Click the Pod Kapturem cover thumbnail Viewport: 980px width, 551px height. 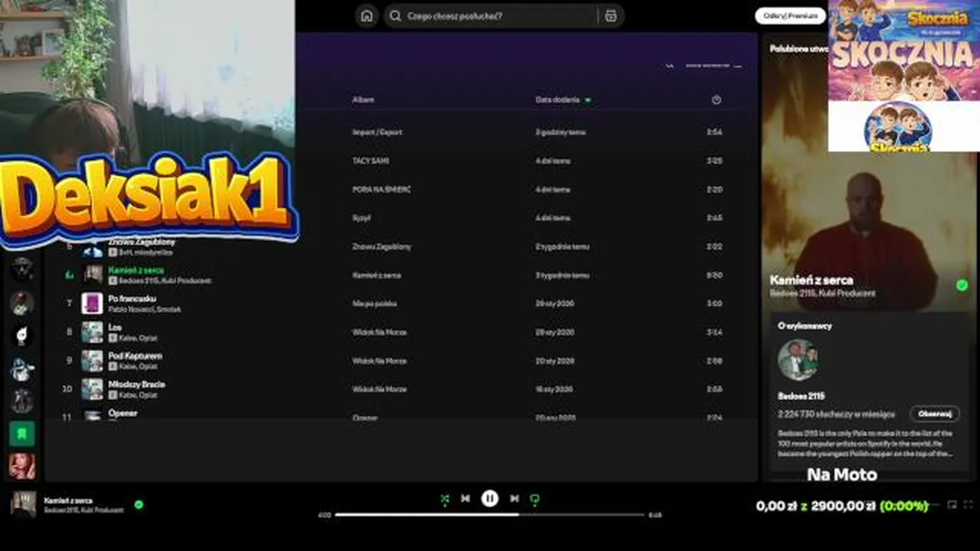tap(92, 360)
